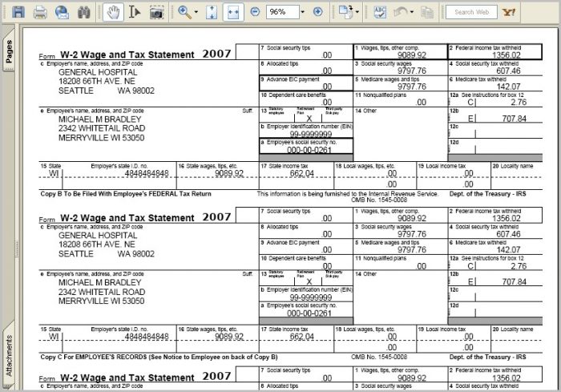Click the Copy B box 12b amount 707.84
This screenshot has height=392, width=561.
515,119
